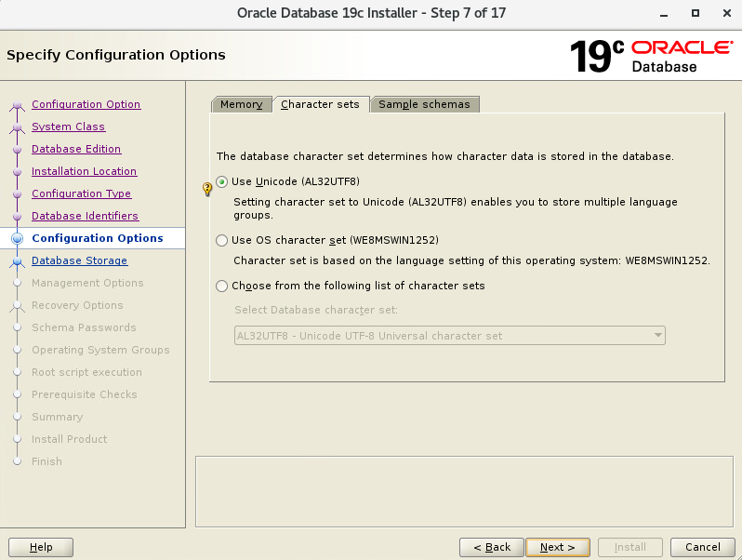This screenshot has width=742, height=560.
Task: Select Use Unicode (AL32UTF8) radio button
Action: click(x=221, y=181)
